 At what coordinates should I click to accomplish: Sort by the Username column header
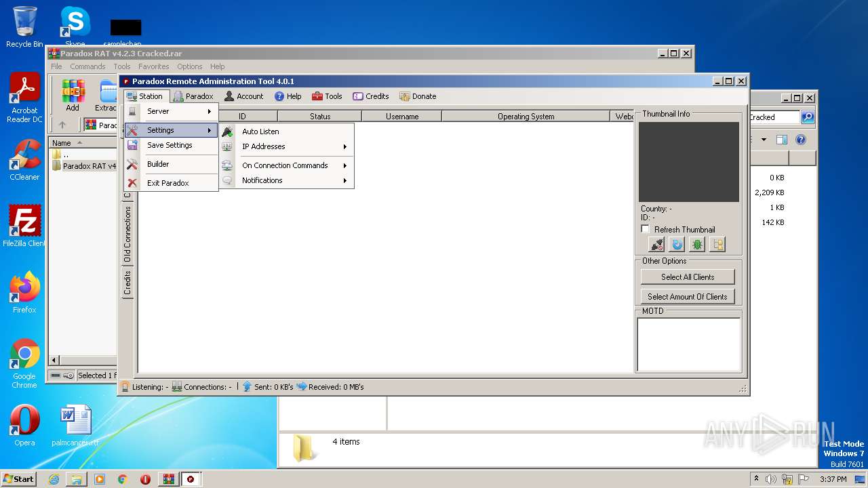click(x=402, y=117)
